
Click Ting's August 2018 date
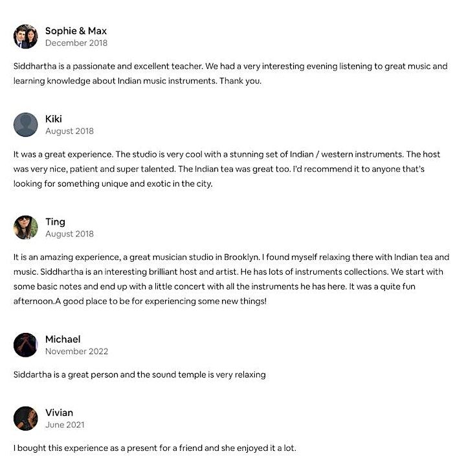click(69, 234)
